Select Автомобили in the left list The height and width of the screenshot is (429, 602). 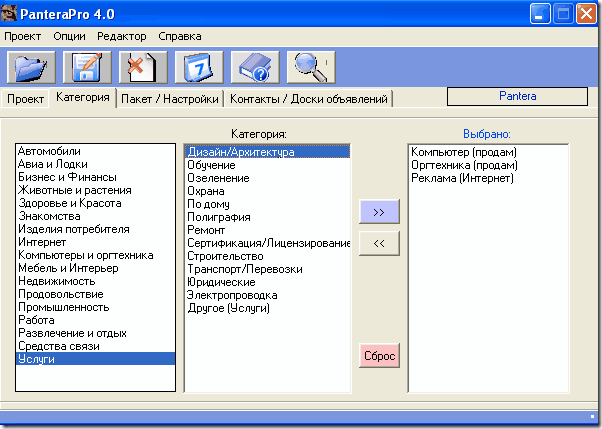pyautogui.click(x=95, y=151)
